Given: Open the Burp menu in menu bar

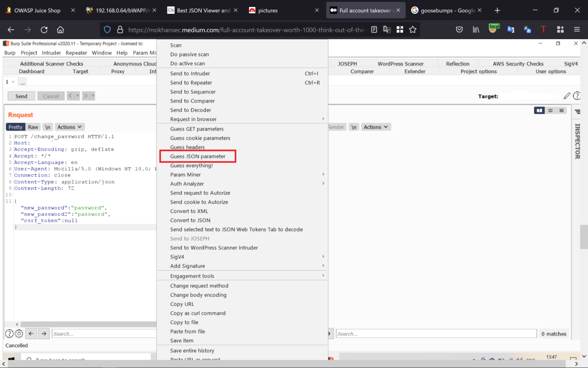Looking at the screenshot, I should click(10, 53).
